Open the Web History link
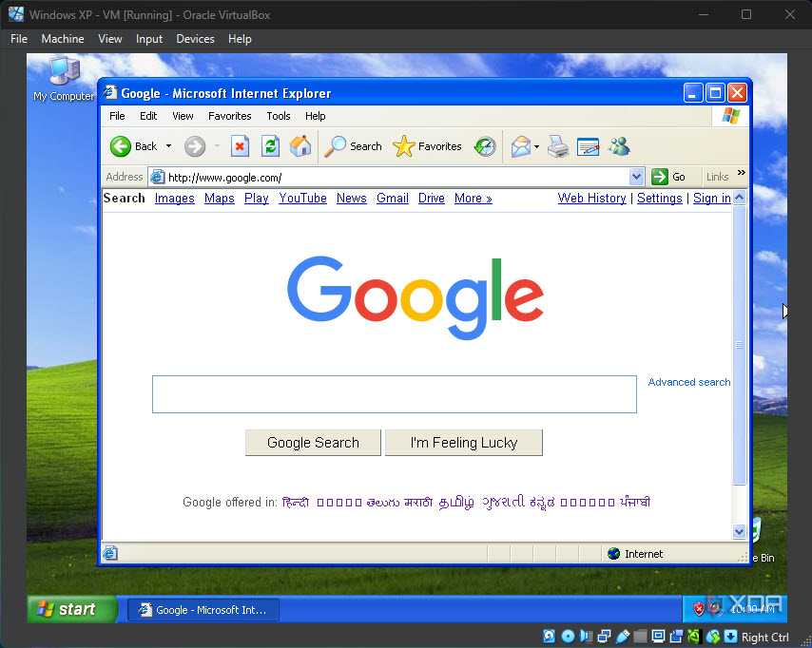 click(592, 199)
